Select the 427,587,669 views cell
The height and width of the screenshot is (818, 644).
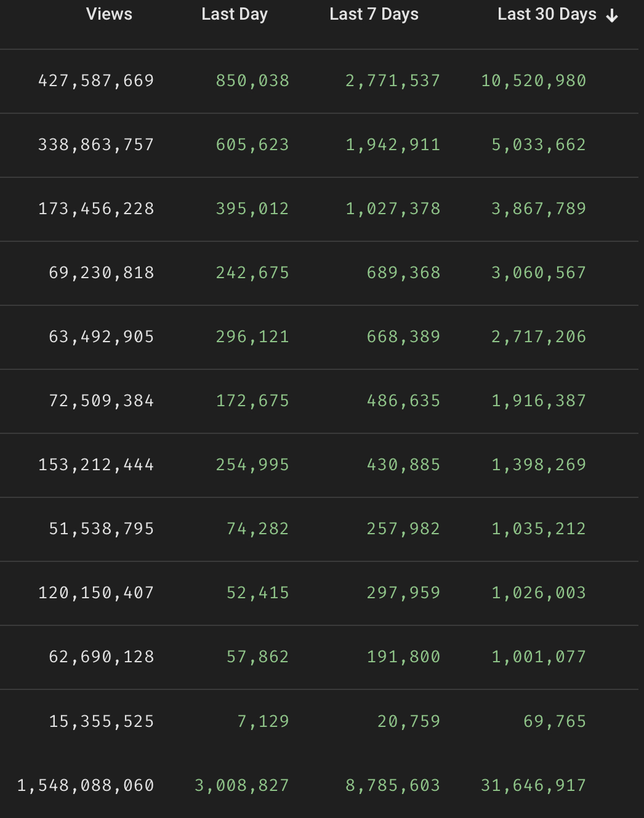[x=96, y=81]
